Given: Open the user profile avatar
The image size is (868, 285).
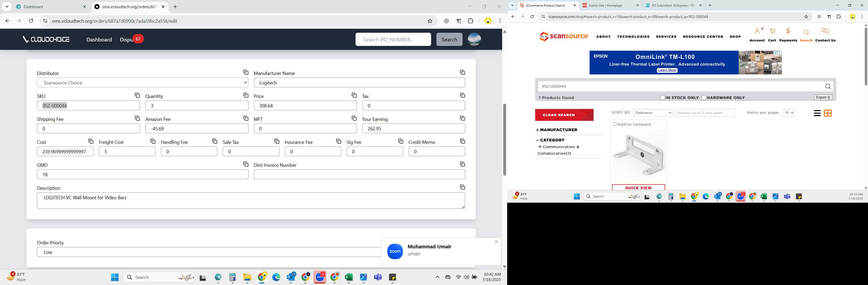Looking at the screenshot, I should [x=474, y=39].
